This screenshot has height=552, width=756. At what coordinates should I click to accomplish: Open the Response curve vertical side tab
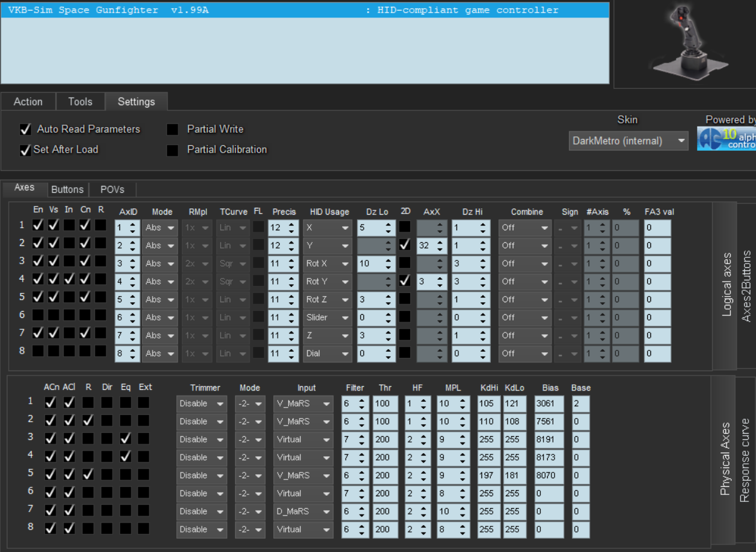(x=745, y=460)
